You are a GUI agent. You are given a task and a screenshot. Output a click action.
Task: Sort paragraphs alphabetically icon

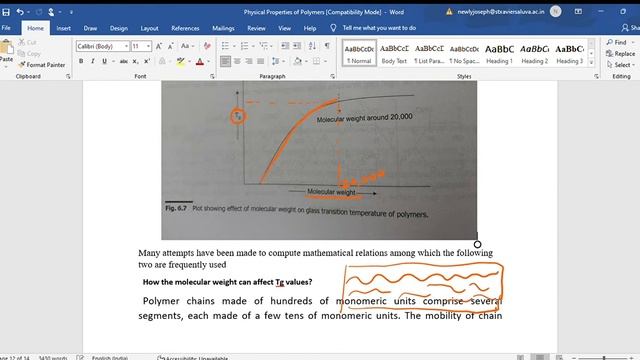(312, 46)
